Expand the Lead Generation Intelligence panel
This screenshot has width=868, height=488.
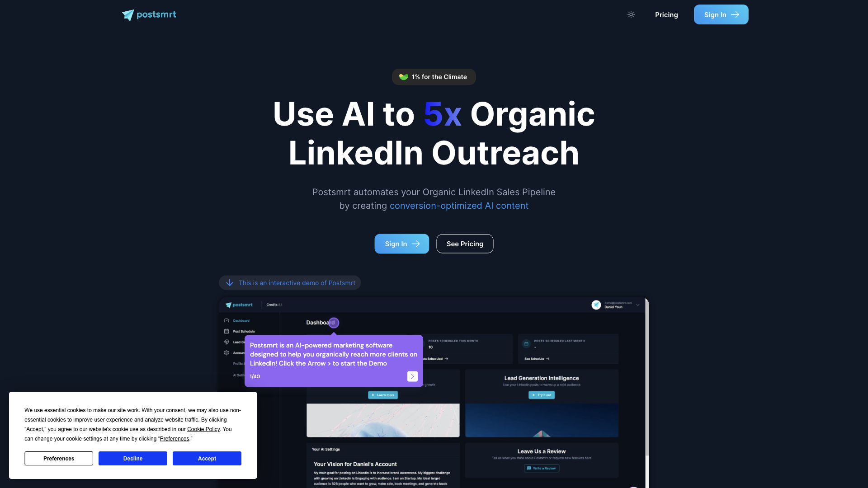[x=541, y=395]
